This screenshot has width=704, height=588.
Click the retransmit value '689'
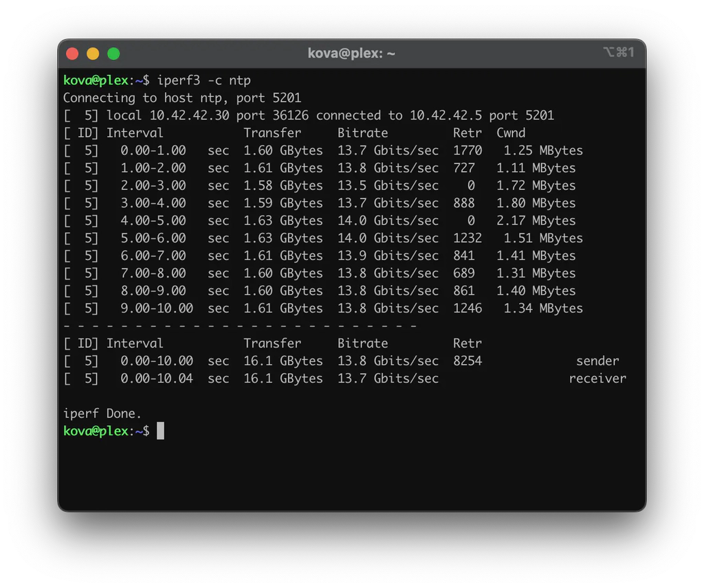(464, 273)
